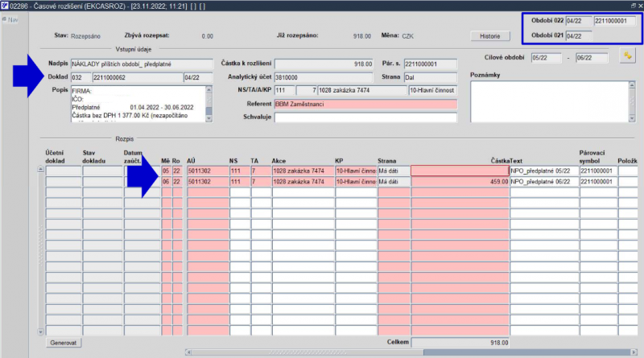Click the Akce cell in the 06/22 row

pyautogui.click(x=303, y=182)
